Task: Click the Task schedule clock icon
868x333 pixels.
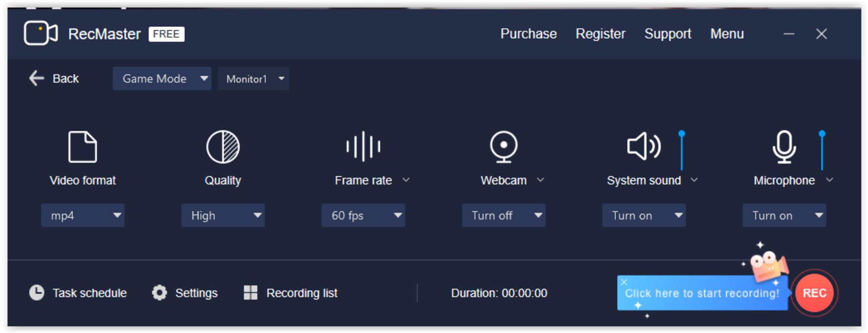Action: point(37,293)
